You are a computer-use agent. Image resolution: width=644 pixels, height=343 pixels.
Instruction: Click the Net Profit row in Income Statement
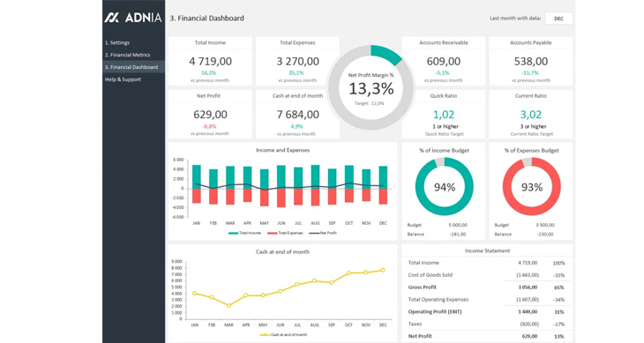click(x=487, y=336)
